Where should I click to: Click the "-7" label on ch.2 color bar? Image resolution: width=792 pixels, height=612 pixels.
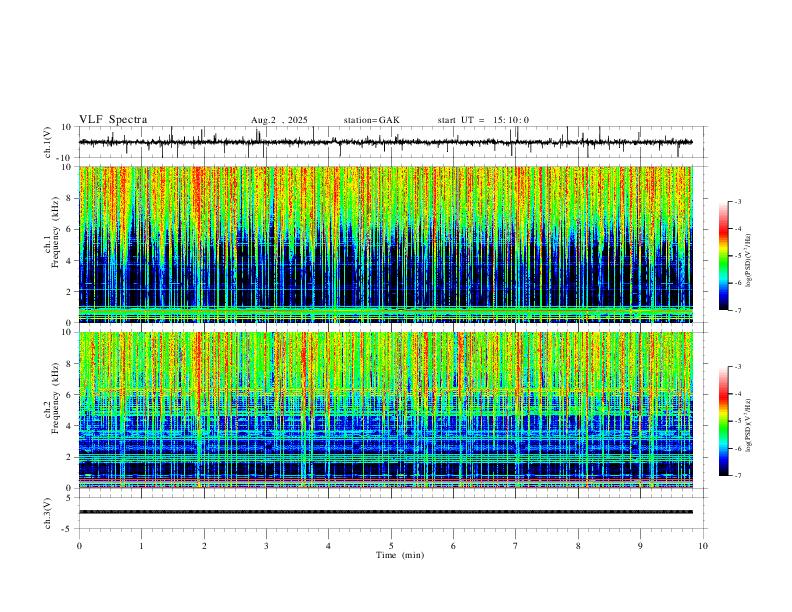coord(738,475)
